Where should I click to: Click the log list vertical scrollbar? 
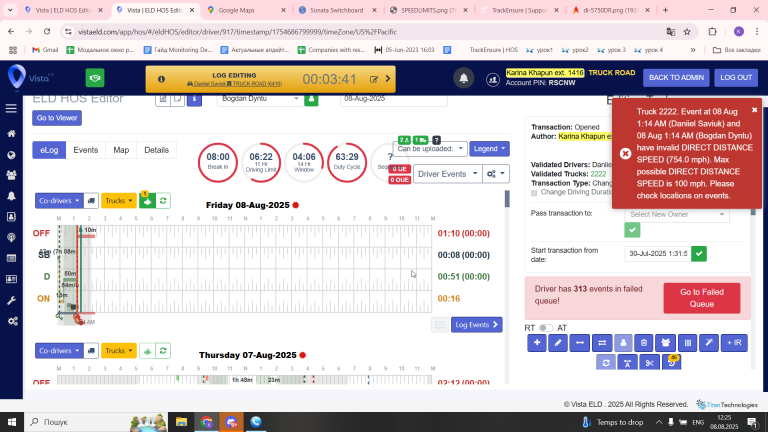click(x=507, y=199)
